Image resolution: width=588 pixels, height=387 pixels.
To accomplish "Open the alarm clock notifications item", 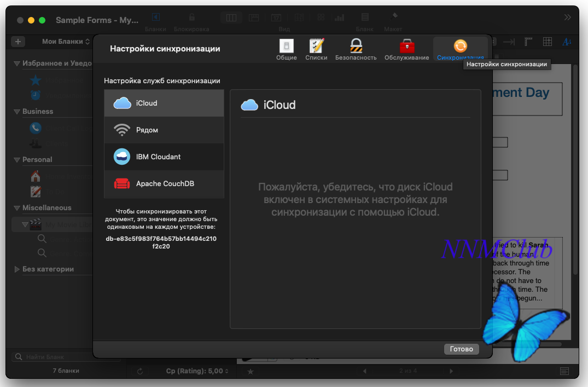I will tap(36, 95).
